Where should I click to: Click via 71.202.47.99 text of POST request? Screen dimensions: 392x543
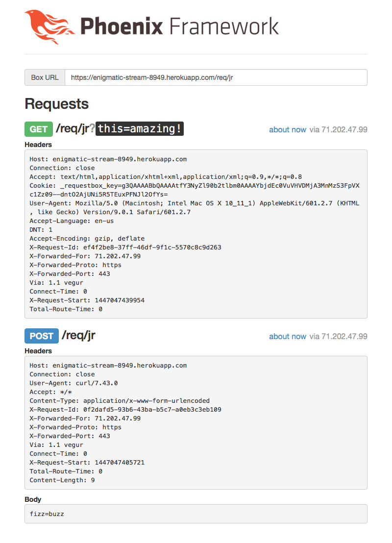pos(338,336)
